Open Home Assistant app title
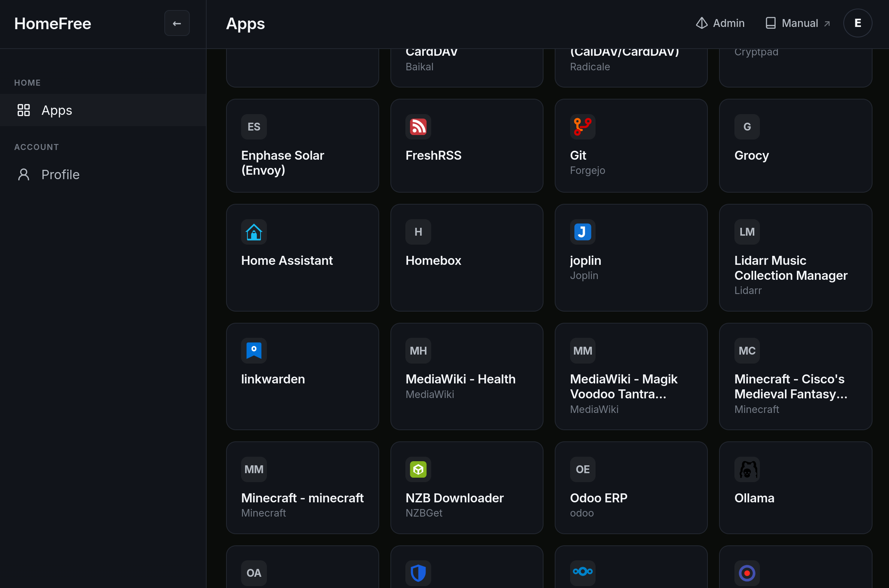Image resolution: width=889 pixels, height=588 pixels. [287, 260]
